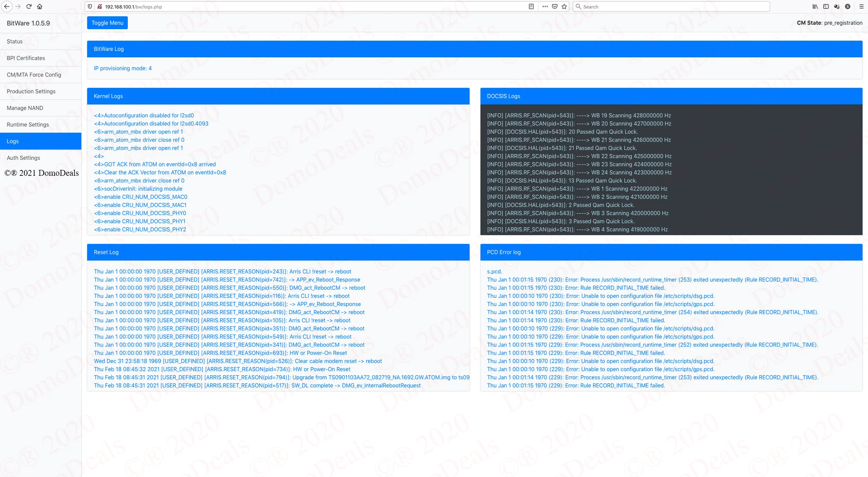The height and width of the screenshot is (477, 868).
Task: Toggle the browser sidebar icon
Action: 826,7
